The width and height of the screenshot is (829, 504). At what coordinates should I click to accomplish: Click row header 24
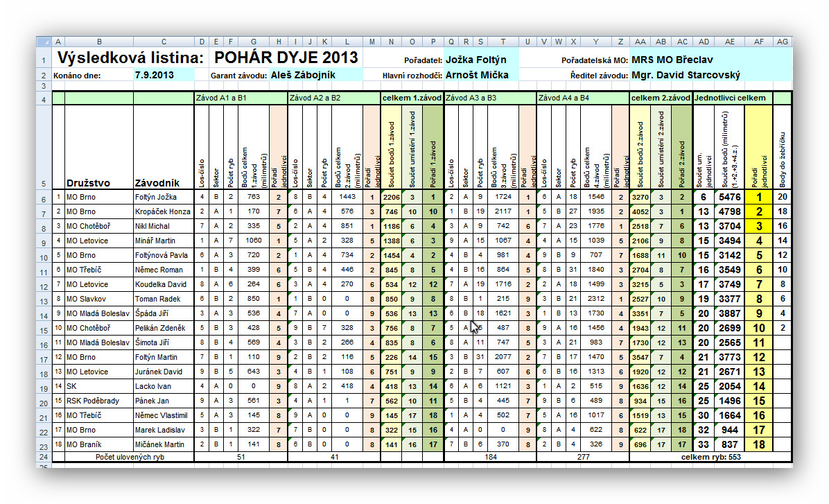pos(42,457)
